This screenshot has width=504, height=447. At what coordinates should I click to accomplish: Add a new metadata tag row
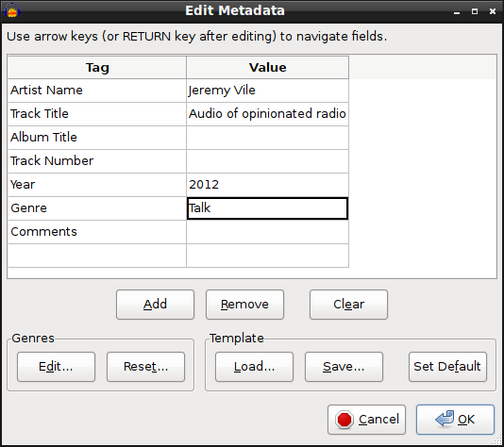coord(155,305)
